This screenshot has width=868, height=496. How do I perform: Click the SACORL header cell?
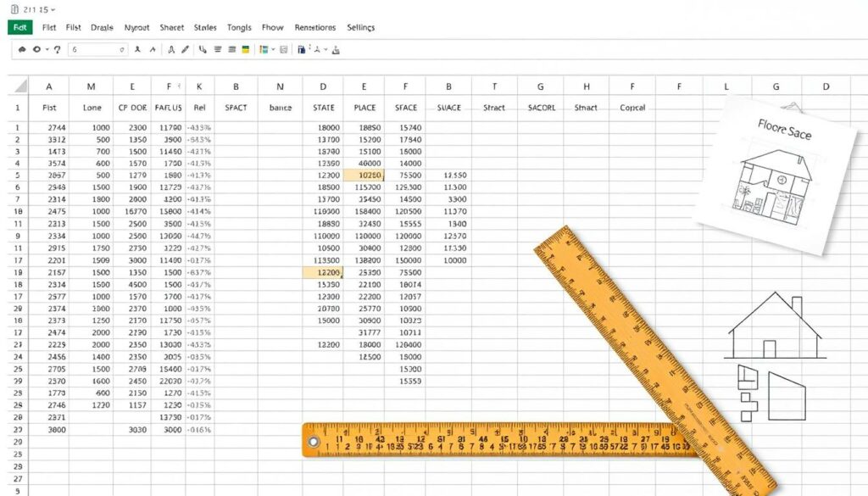[541, 108]
